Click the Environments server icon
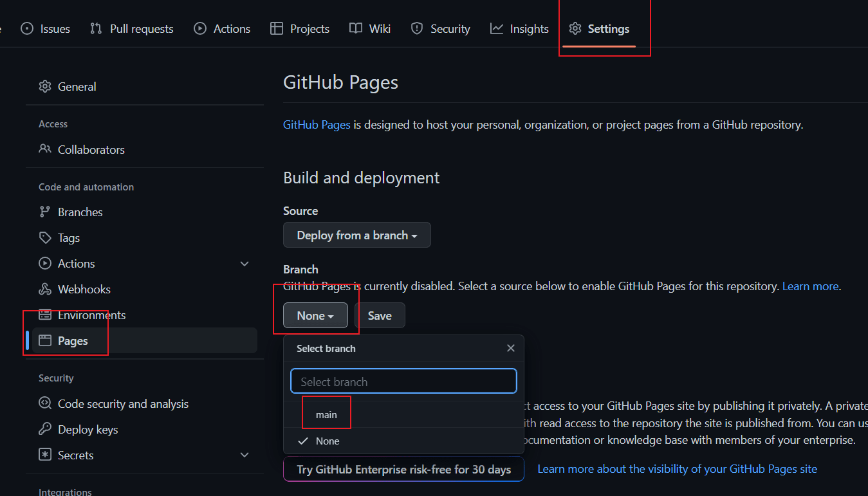868x496 pixels. tap(45, 315)
